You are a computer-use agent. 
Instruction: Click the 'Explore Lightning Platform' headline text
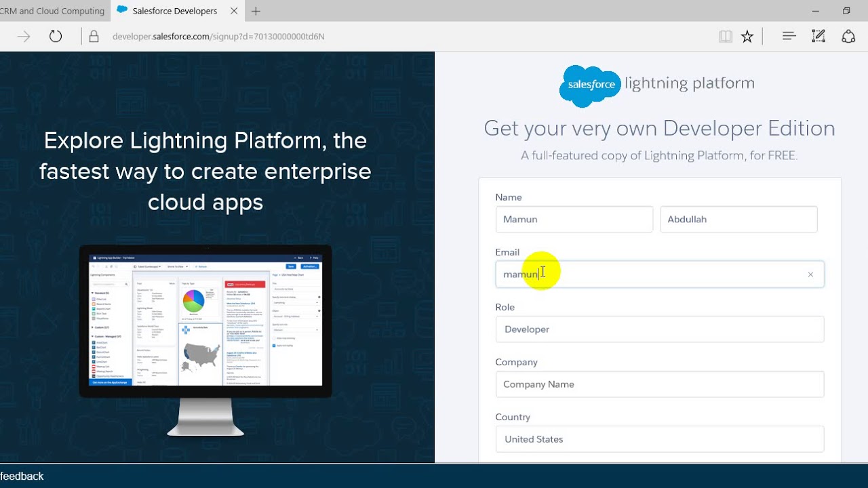(x=205, y=171)
